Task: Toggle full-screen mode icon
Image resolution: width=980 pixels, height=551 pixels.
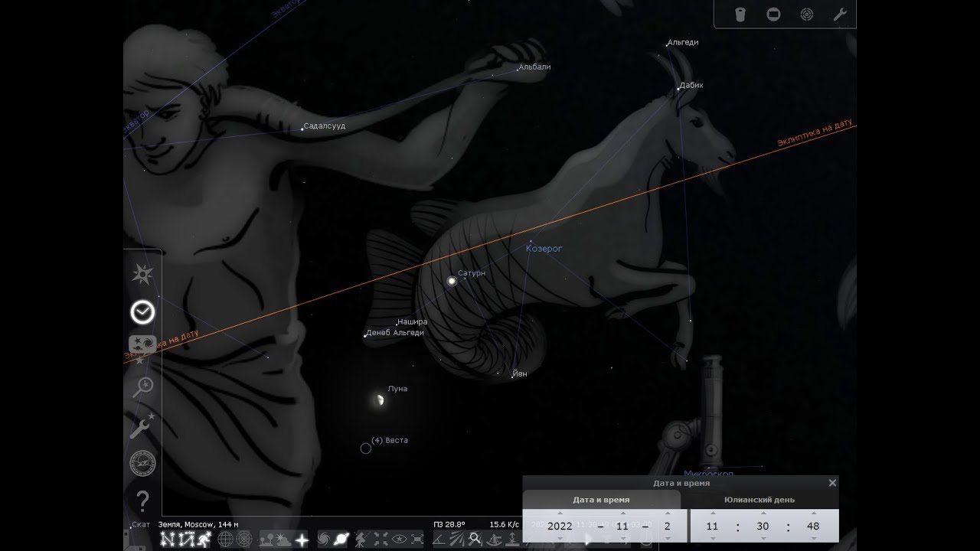Action: click(416, 540)
